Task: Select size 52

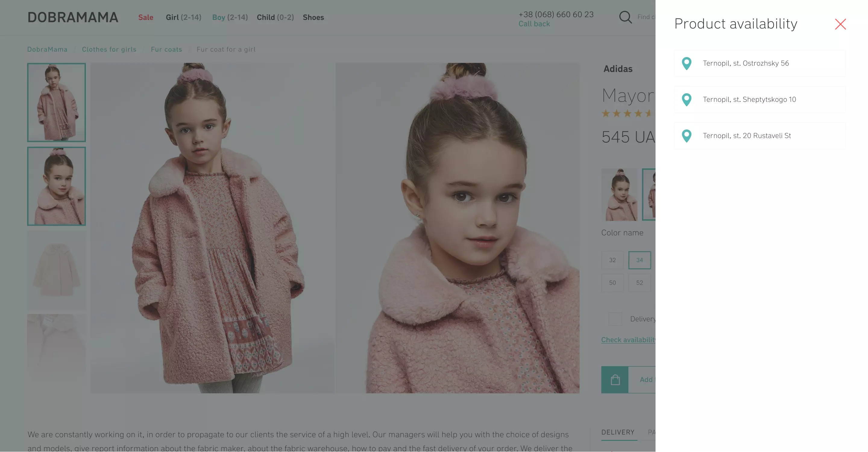Action: [x=639, y=283]
